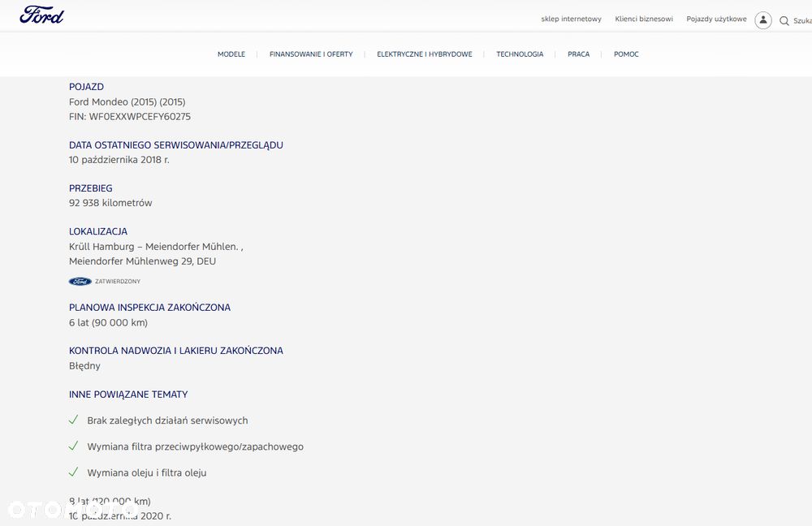
Task: Click KONTROLA NADWOZIA I LAKIERU ZAKOŃCZONA heading
Action: 176,351
